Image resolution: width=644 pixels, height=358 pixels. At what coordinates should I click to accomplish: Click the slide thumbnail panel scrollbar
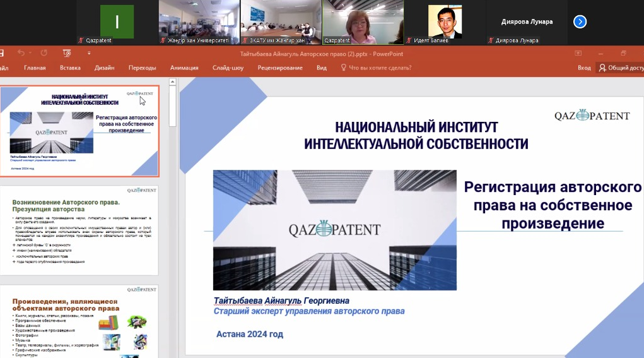point(172,101)
